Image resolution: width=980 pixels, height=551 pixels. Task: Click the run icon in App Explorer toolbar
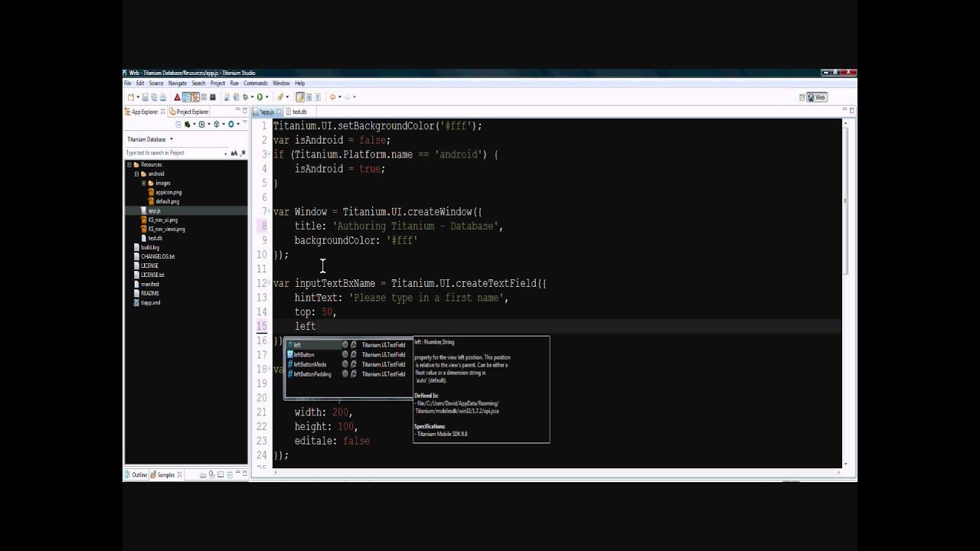[x=201, y=124]
